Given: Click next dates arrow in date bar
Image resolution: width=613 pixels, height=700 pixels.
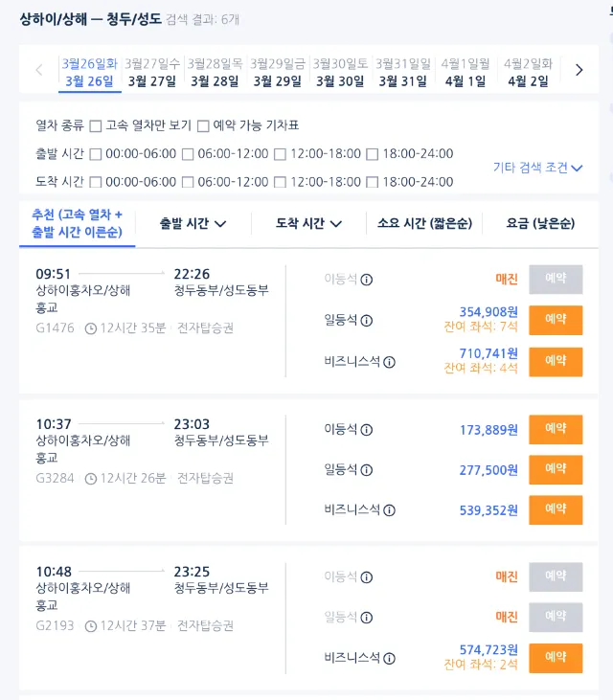Looking at the screenshot, I should 579,70.
